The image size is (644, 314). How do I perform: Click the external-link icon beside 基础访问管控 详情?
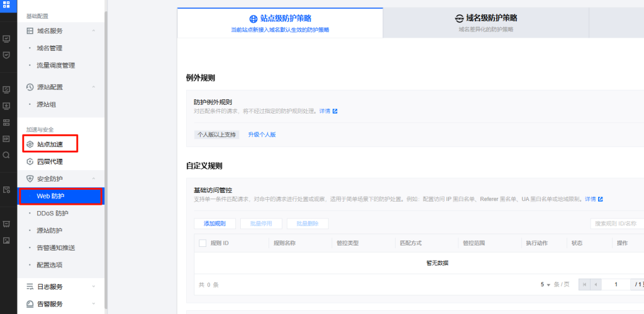tap(601, 199)
